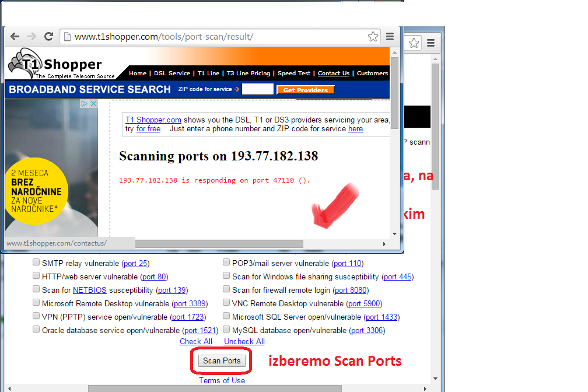Open the NETBIOS link
Viewport: 588px width, 392px height.
pyautogui.click(x=90, y=290)
